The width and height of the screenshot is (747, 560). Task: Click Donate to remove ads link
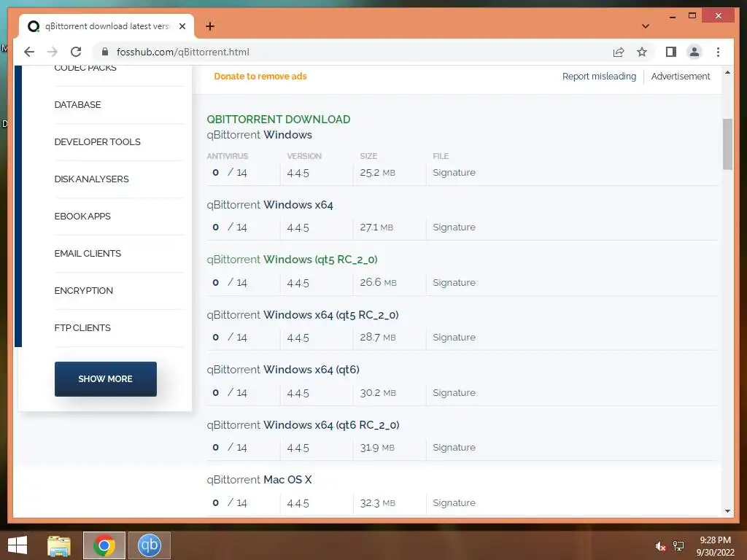pyautogui.click(x=260, y=76)
